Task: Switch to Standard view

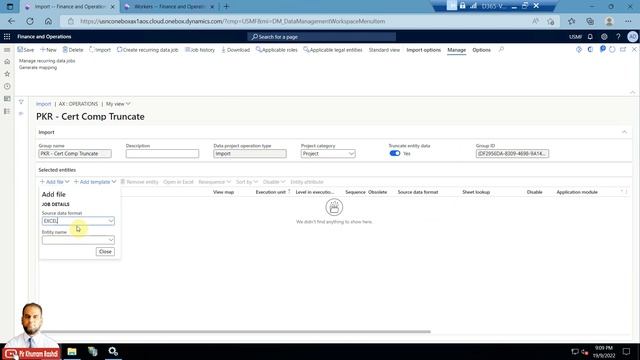Action: tap(384, 50)
